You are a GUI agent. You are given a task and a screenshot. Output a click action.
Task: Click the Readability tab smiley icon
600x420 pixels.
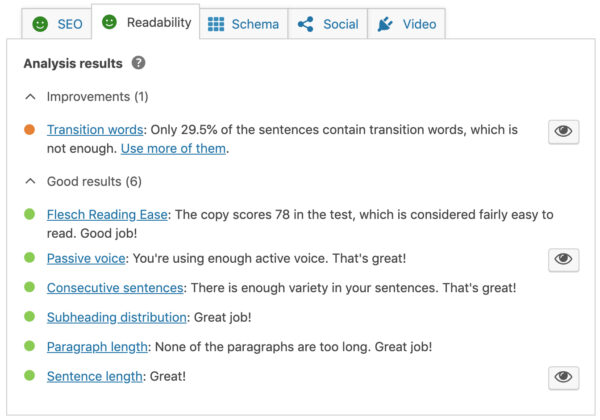pyautogui.click(x=109, y=22)
